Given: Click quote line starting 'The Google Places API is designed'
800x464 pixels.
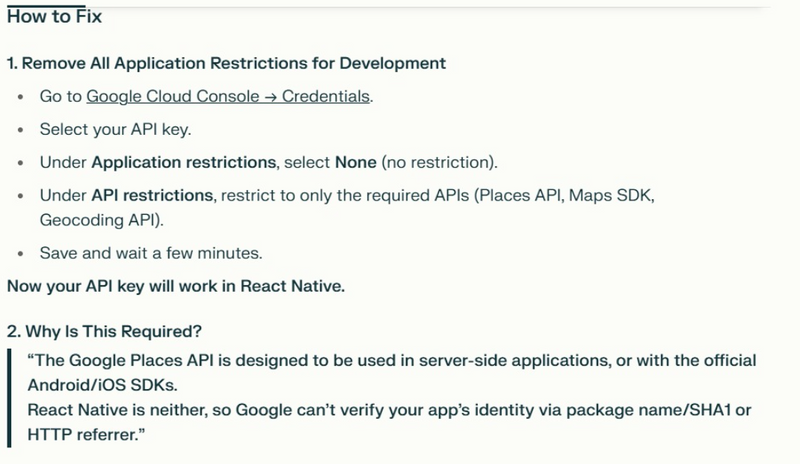Looking at the screenshot, I should [392, 360].
